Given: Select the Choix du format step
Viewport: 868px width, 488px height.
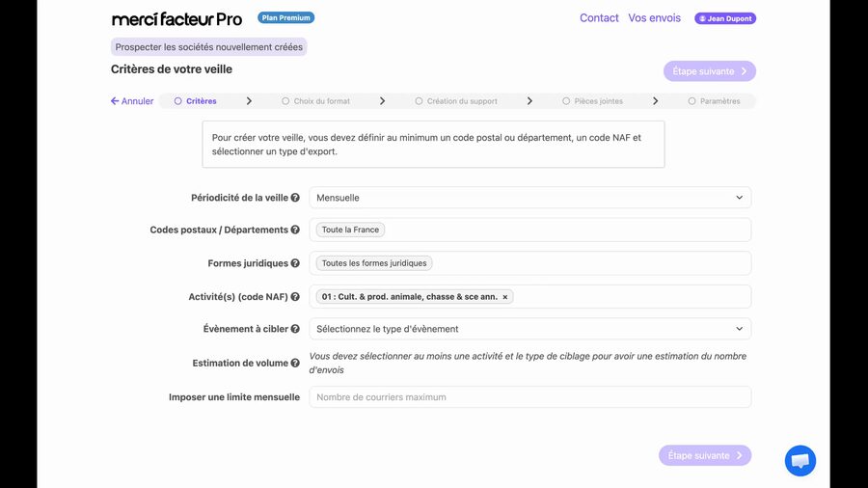Looking at the screenshot, I should (315, 101).
